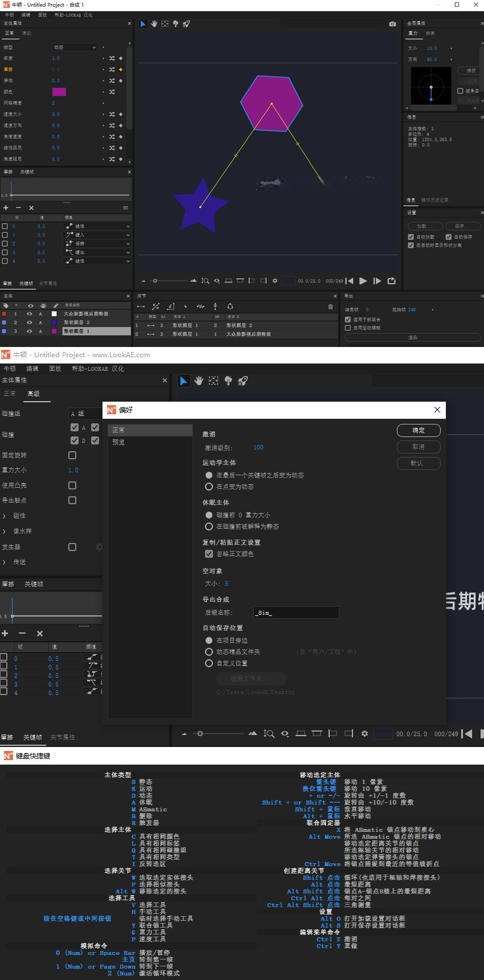Viewport: 484px width, 980px height.
Task: Click the rocket icon in the lower window toolbar
Action: coord(243,381)
